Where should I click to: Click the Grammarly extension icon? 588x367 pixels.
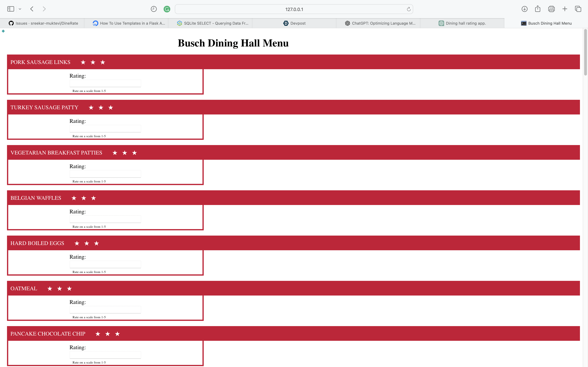(167, 9)
